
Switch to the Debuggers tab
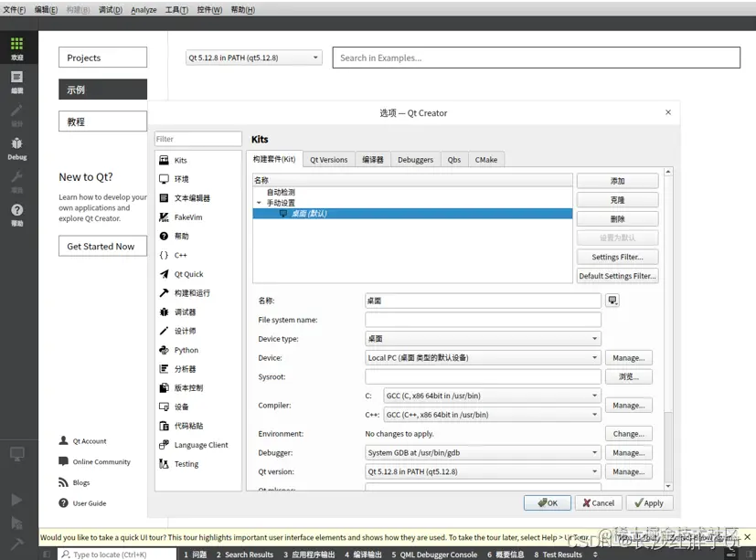[415, 160]
